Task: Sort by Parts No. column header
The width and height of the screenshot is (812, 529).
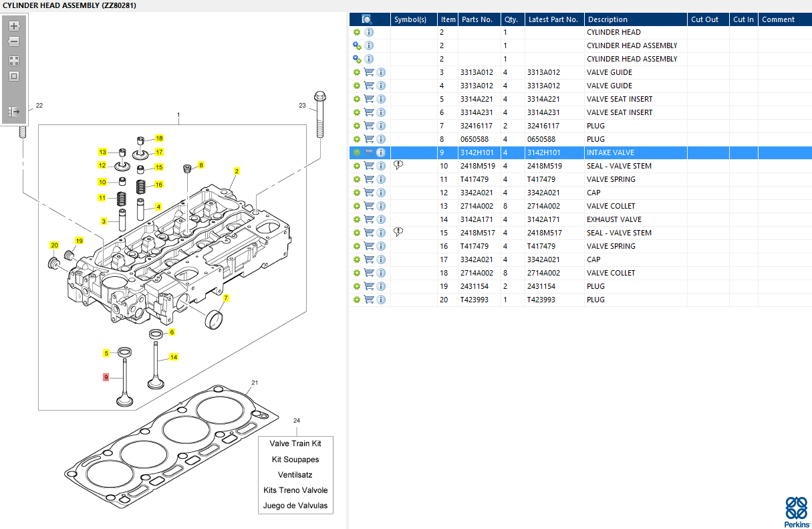Action: 479,19
